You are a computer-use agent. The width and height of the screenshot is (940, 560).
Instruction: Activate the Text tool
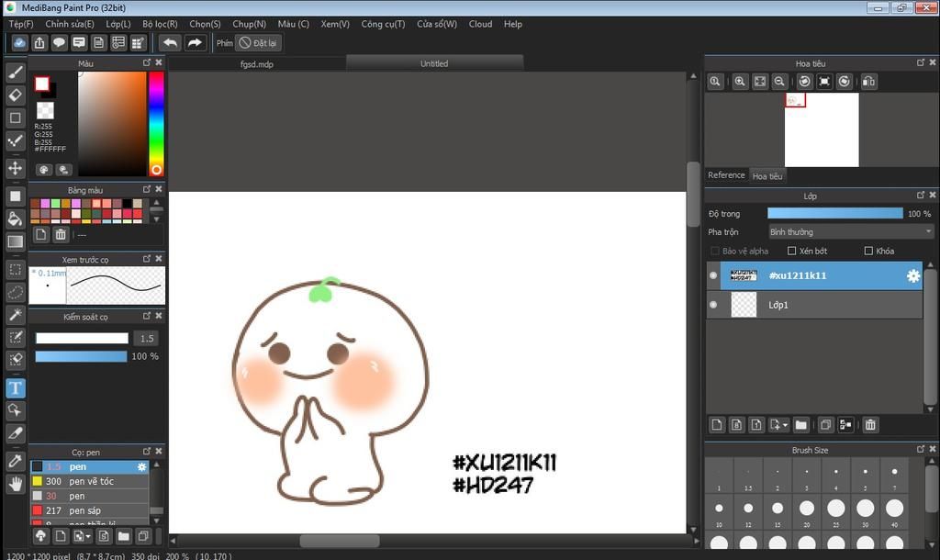(x=15, y=388)
